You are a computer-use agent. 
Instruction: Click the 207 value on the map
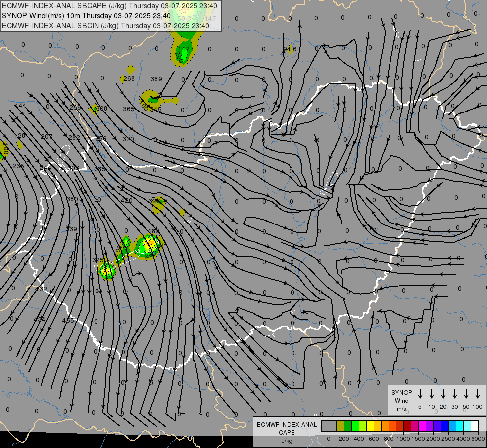tap(47, 137)
